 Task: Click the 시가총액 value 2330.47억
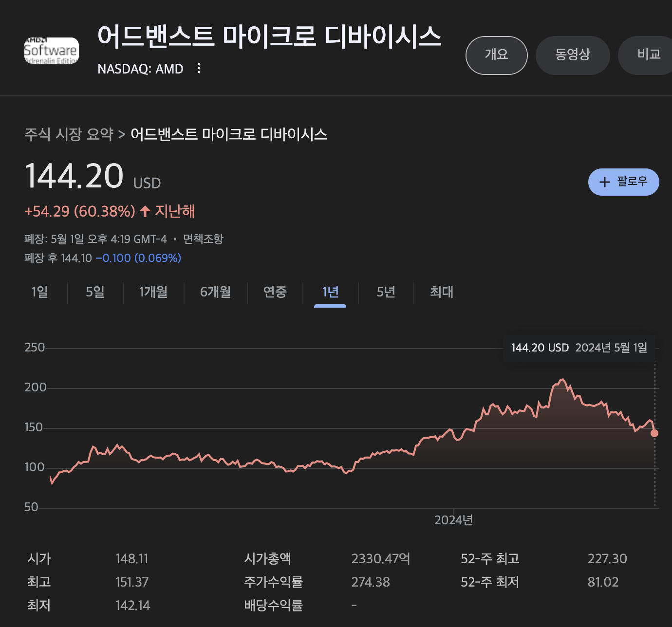(x=381, y=559)
